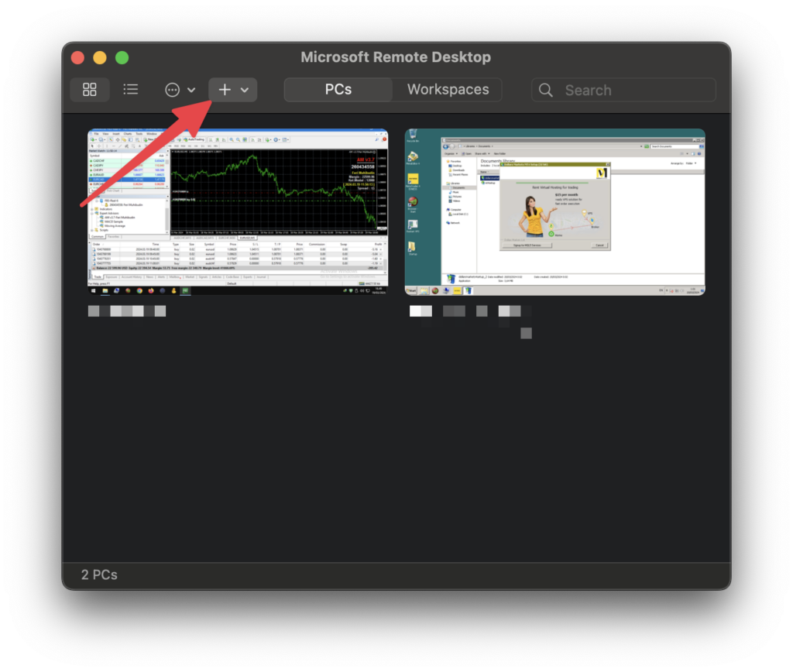The image size is (793, 672).
Task: Select the PC thumbnail showing the Documents window
Action: point(554,212)
